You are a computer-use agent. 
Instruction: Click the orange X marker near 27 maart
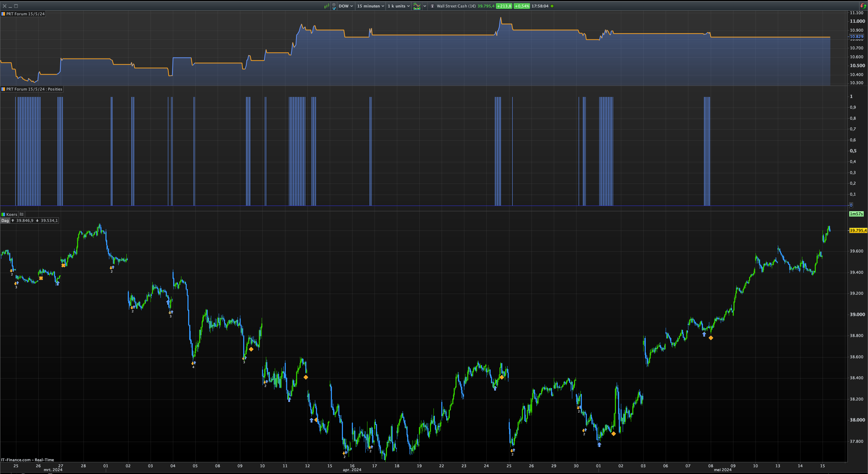tap(63, 265)
